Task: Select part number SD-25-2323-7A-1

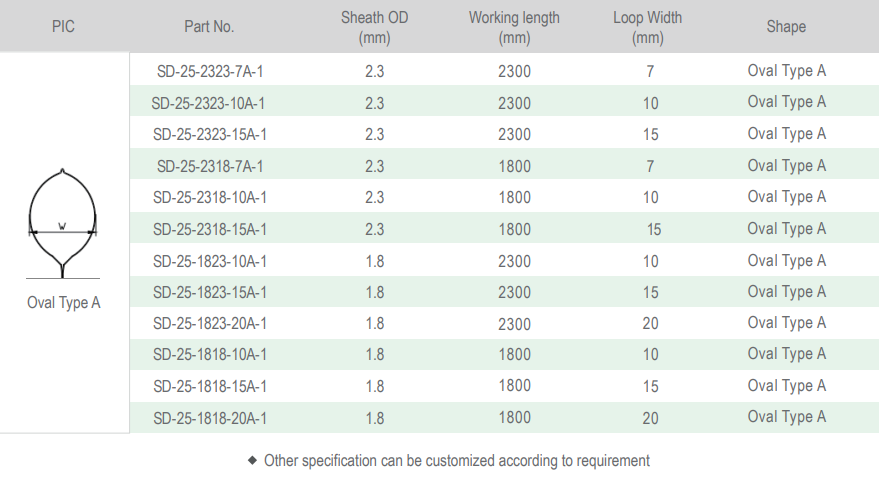Action: [x=210, y=71]
